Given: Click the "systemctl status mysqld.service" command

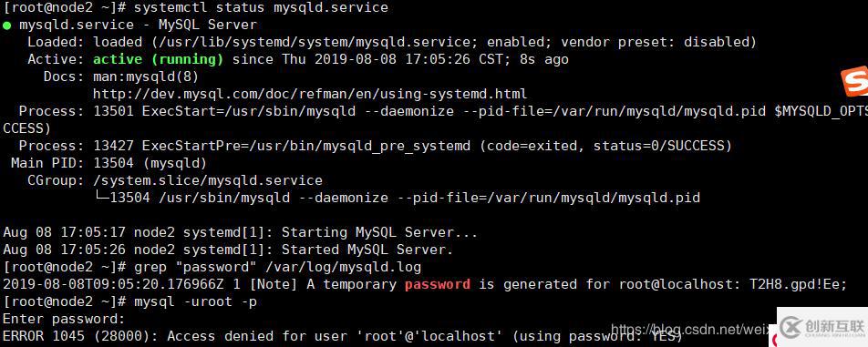Looking at the screenshot, I should (262, 7).
